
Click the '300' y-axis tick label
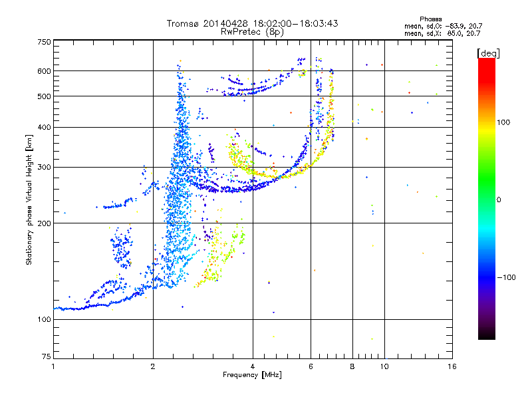(44, 167)
